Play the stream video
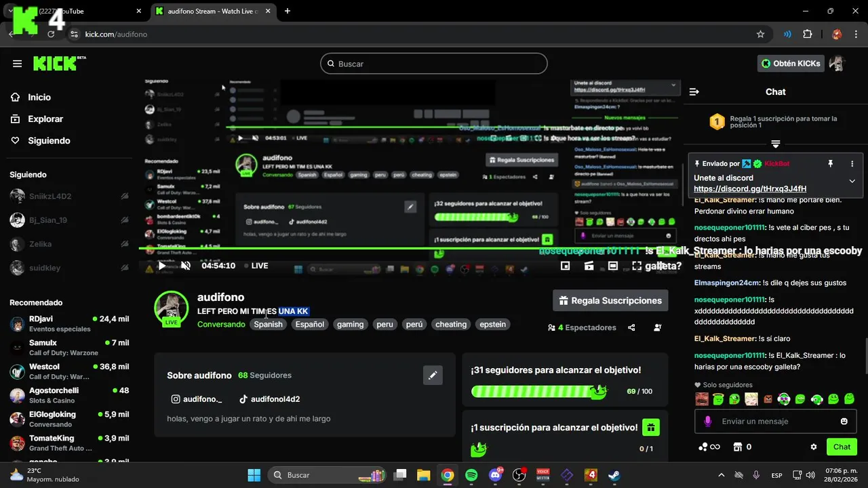The image size is (868, 488). (x=161, y=266)
